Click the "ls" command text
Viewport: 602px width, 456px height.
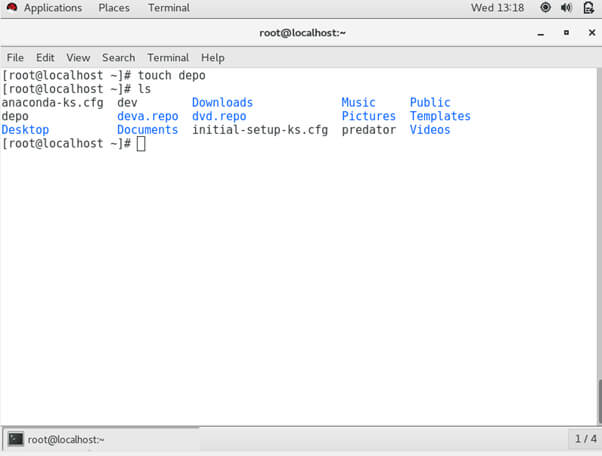point(144,89)
